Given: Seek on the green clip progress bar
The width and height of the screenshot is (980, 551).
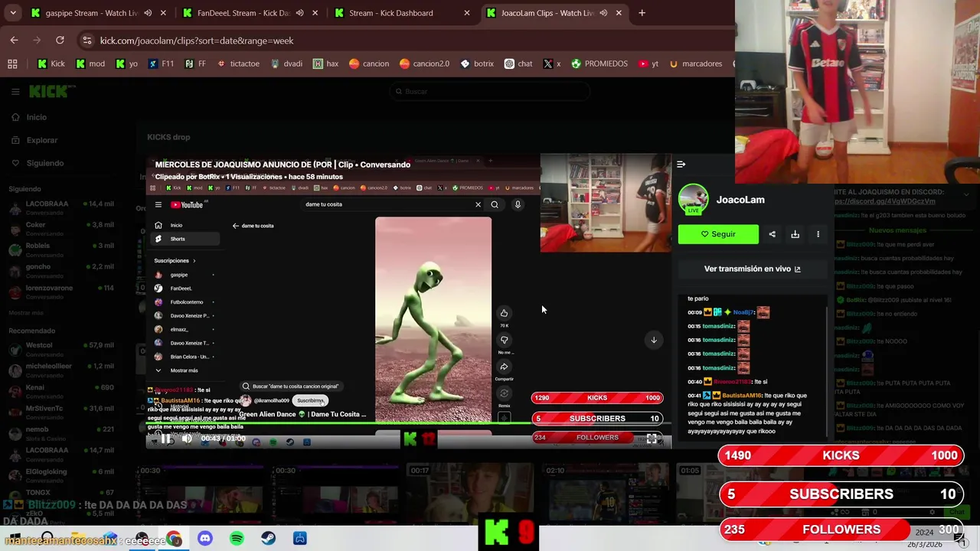Looking at the screenshot, I should (408, 423).
